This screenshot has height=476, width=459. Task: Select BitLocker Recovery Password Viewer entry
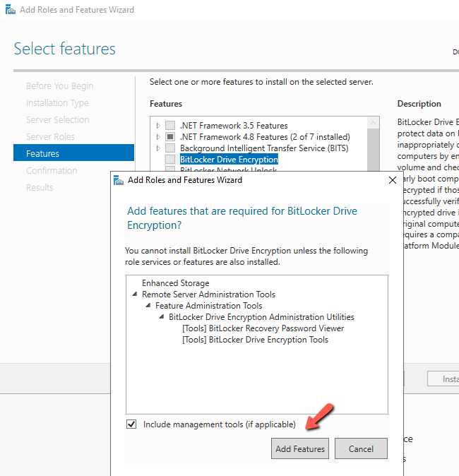[x=263, y=328]
